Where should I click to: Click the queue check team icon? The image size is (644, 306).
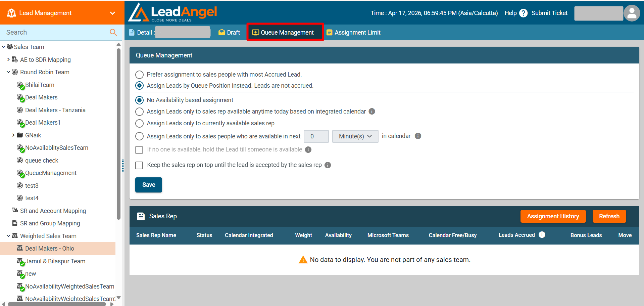20,160
